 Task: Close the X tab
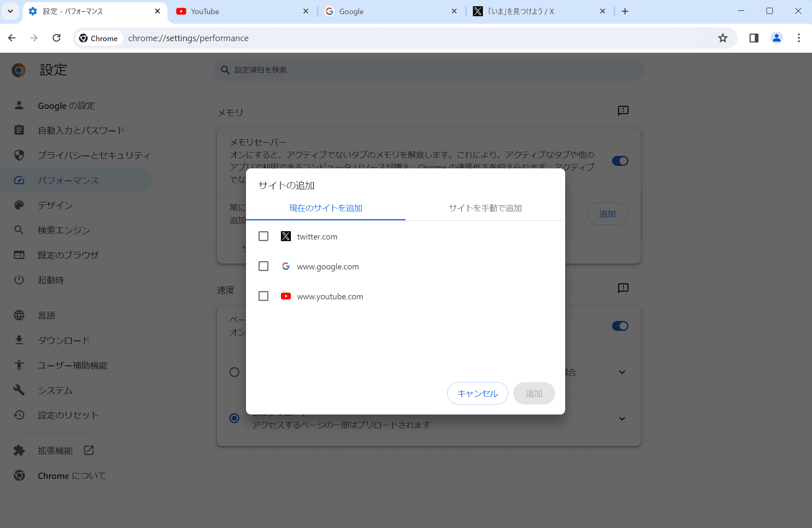[x=603, y=11]
